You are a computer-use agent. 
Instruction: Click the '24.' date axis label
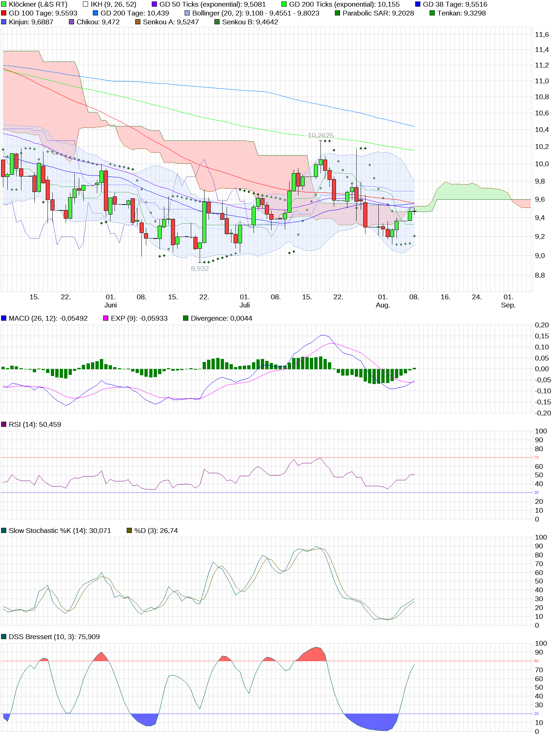(x=477, y=297)
